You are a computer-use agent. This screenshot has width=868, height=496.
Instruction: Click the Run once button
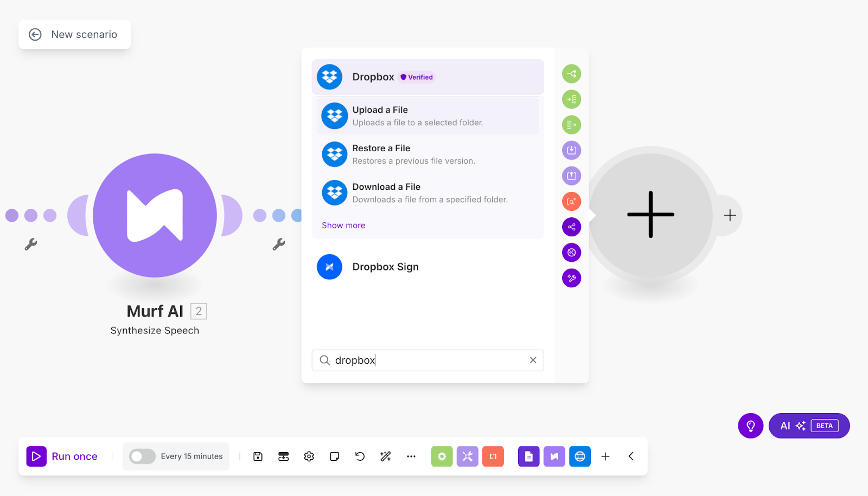(62, 456)
